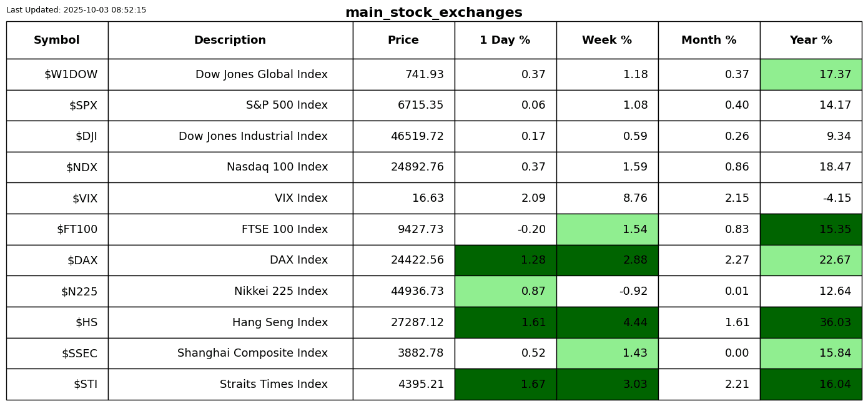Select the S&P 500 Index description

(x=287, y=106)
